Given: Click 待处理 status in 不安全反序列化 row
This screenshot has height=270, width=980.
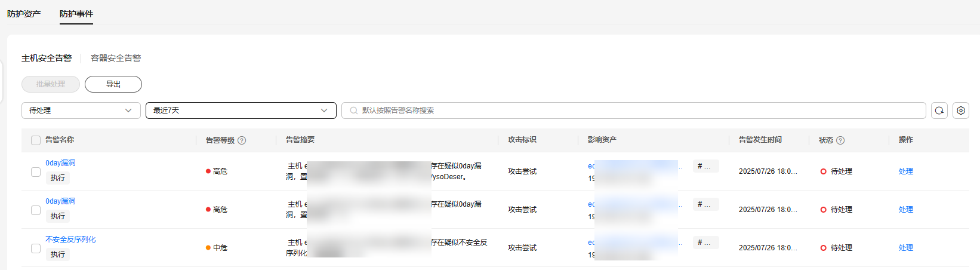Looking at the screenshot, I should pyautogui.click(x=837, y=248).
